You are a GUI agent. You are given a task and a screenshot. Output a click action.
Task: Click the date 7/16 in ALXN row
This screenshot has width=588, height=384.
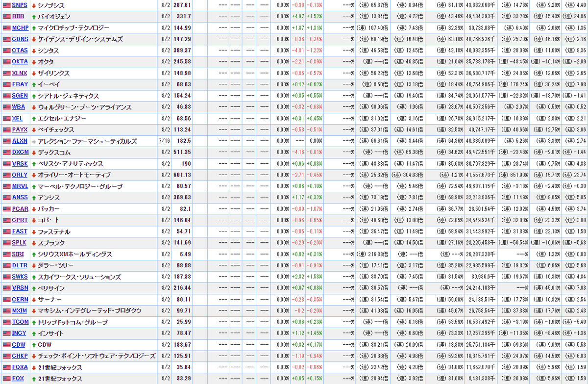(x=164, y=141)
